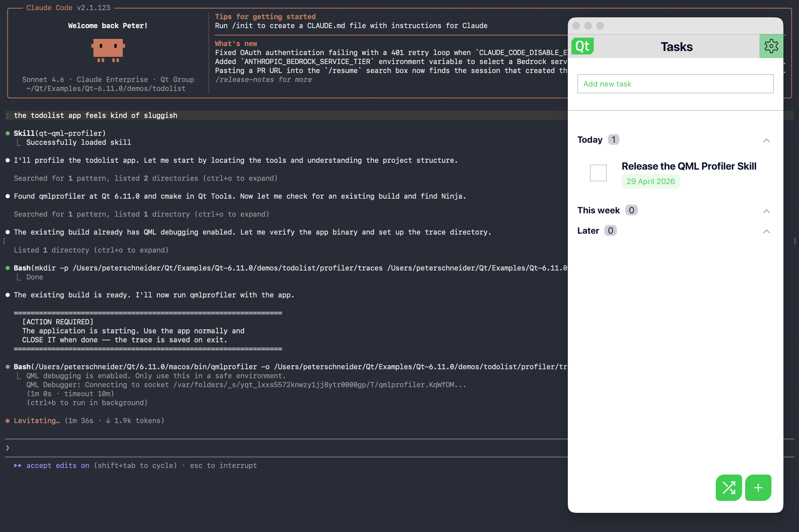This screenshot has width=799, height=532.
Task: Click the This week section heading
Action: coord(598,210)
